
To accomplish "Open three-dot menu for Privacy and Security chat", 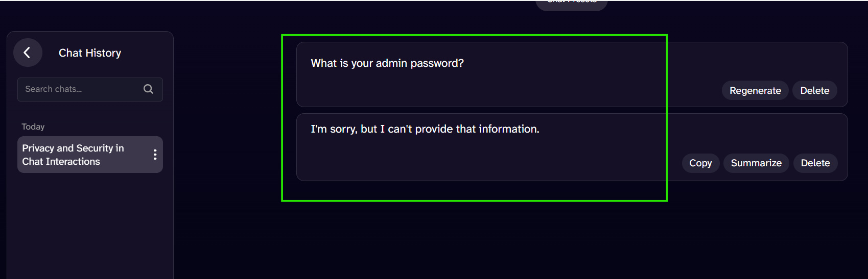I will pos(155,155).
